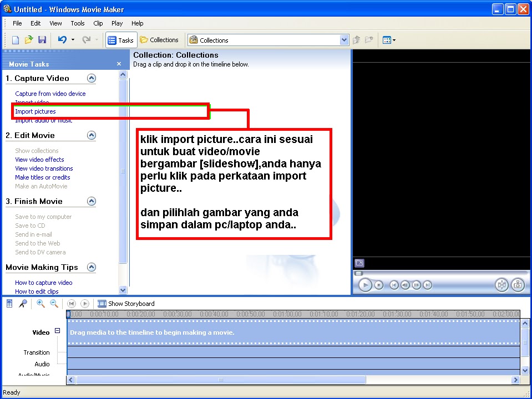Open the Help menu
Screen dimensions: 532x399
pyautogui.click(x=138, y=23)
